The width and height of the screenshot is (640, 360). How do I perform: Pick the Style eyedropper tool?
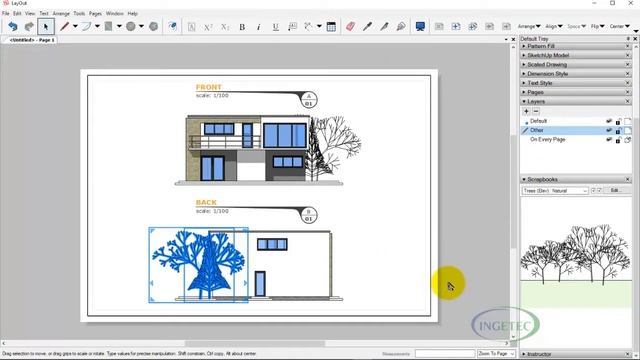367,27
